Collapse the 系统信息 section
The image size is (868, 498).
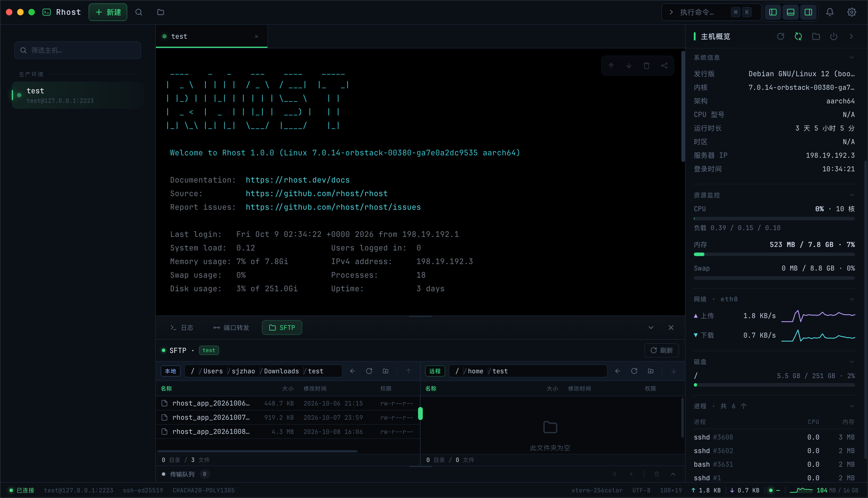coord(851,58)
